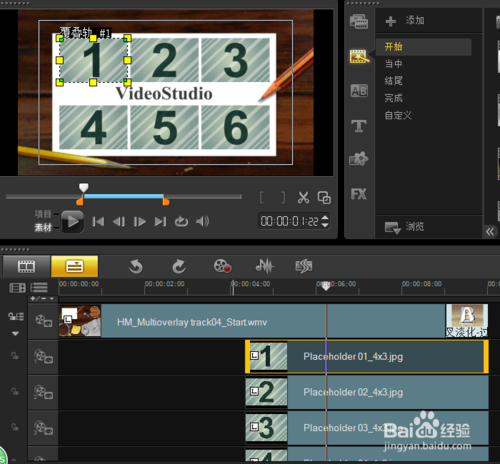The image size is (500, 464).
Task: Set mark-in bracket
Action: click(x=262, y=197)
